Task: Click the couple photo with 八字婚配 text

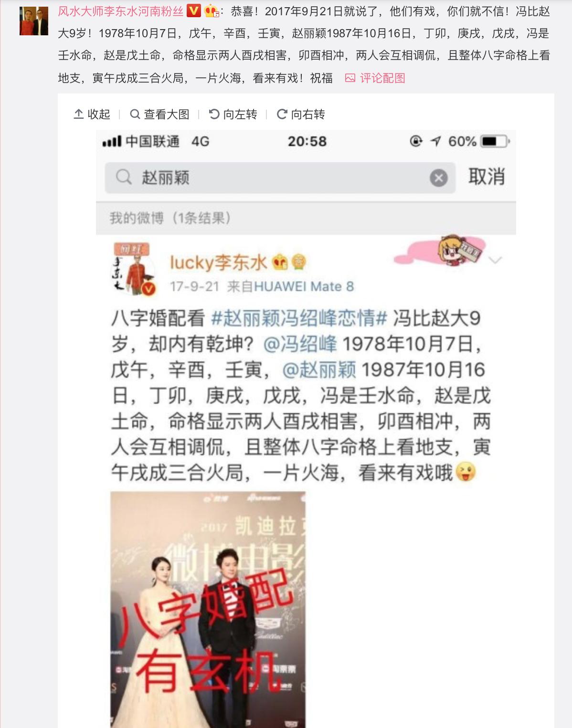Action: tap(208, 609)
